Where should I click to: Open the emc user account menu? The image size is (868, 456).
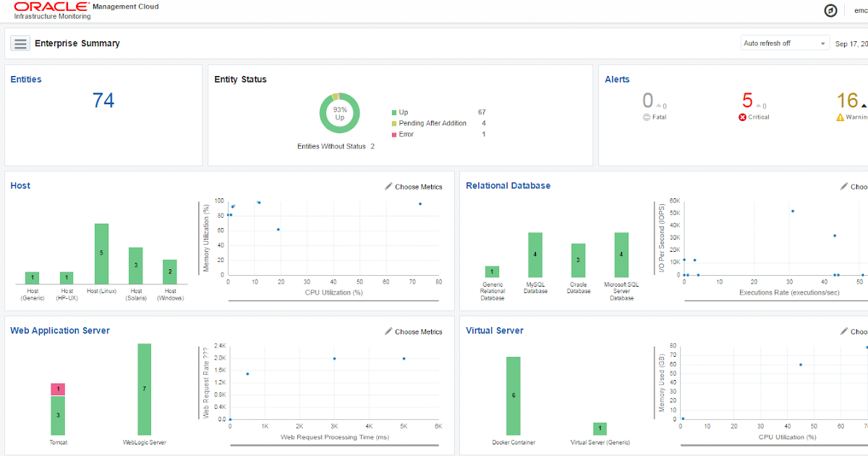(x=861, y=10)
